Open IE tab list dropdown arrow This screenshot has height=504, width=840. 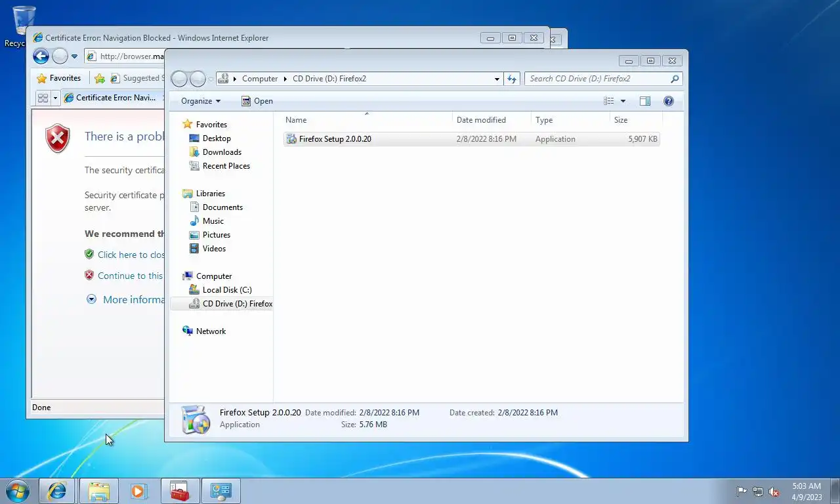tap(56, 98)
